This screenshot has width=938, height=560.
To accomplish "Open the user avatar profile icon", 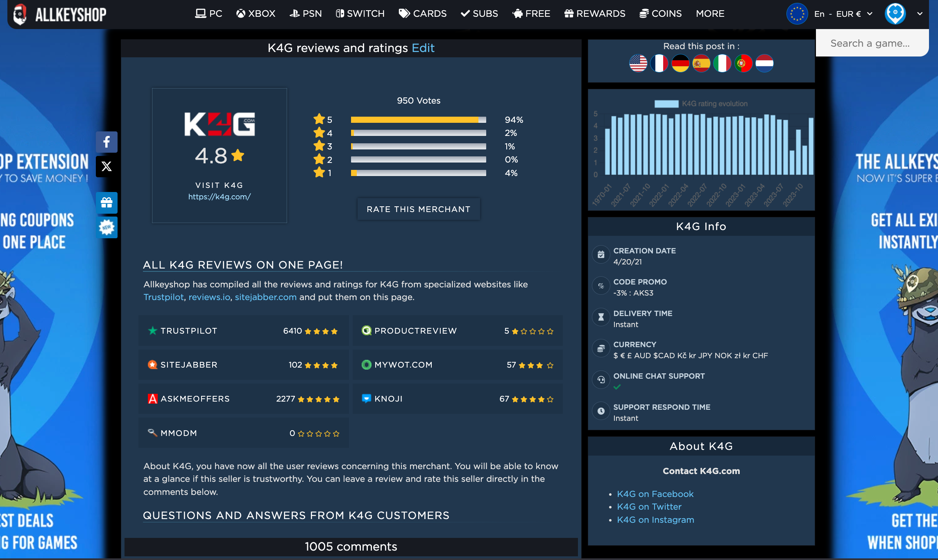I will (x=895, y=14).
